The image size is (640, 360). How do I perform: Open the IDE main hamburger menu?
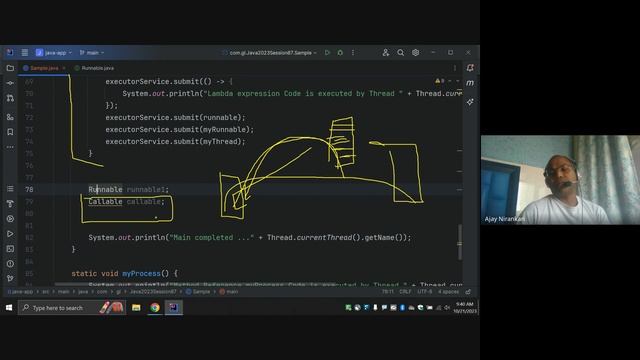pyautogui.click(x=25, y=53)
